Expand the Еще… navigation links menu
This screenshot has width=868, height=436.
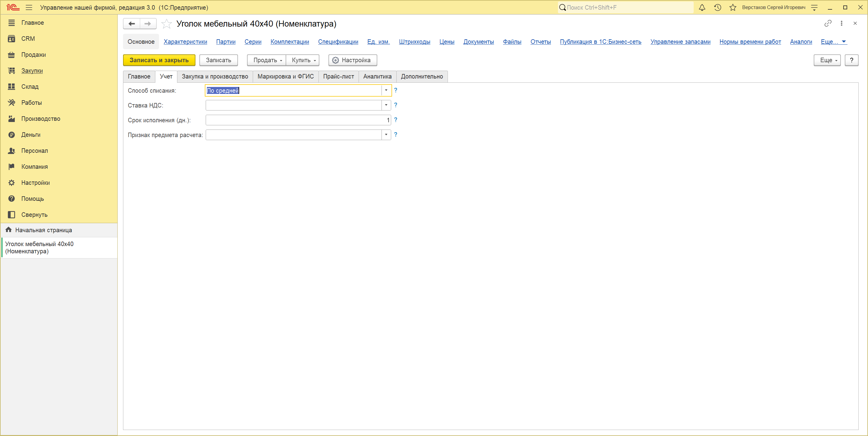point(834,42)
